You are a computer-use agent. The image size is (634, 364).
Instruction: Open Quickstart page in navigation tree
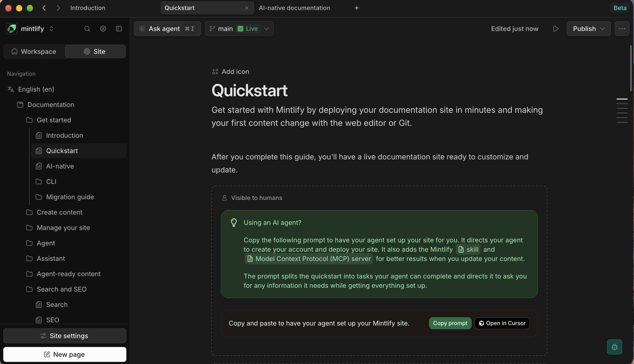(x=79, y=151)
